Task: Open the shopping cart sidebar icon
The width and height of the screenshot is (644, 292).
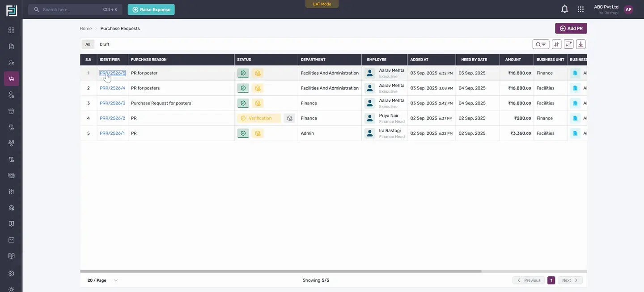Action: click(x=11, y=79)
